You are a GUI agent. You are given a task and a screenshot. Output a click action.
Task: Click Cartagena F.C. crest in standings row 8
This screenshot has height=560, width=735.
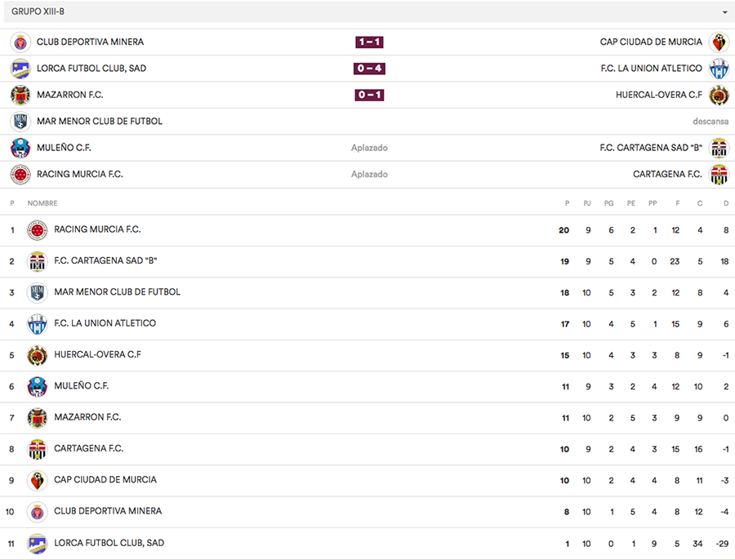(37, 449)
